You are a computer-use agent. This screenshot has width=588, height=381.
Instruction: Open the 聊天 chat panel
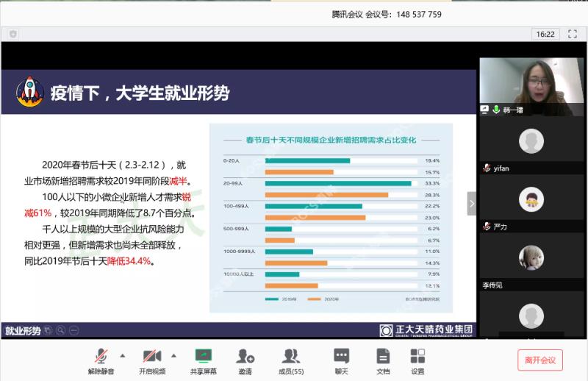(x=341, y=360)
